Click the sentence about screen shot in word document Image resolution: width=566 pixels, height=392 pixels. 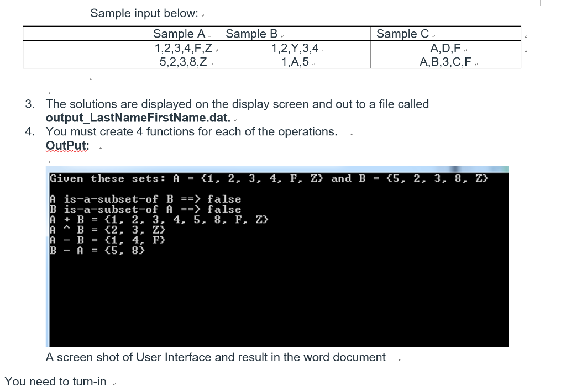[x=216, y=357]
